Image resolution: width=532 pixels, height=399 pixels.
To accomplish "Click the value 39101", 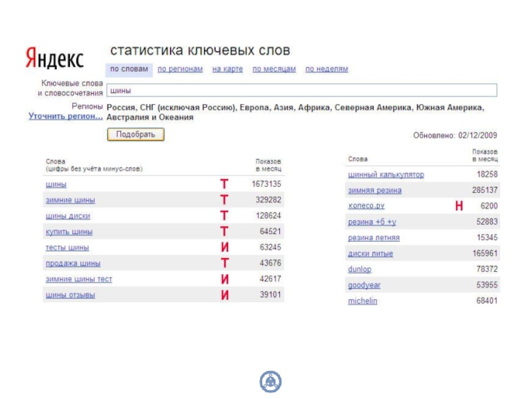I will (x=271, y=295).
